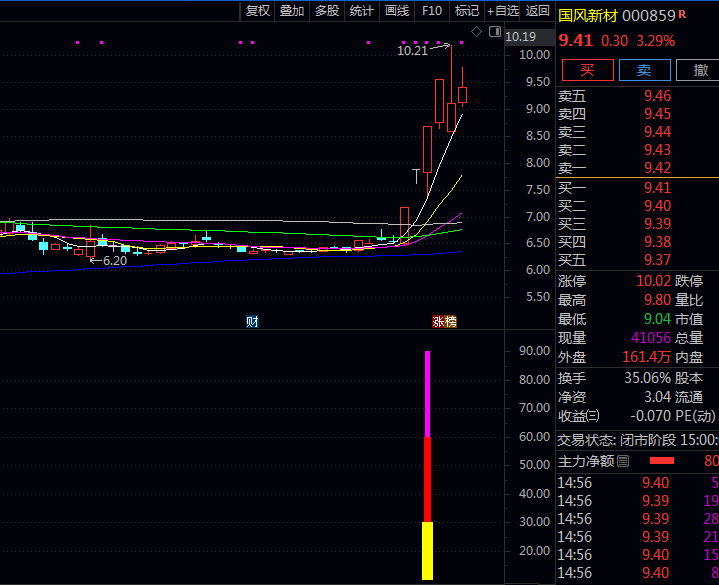Open 多股 multi-stock view
This screenshot has width=719, height=585.
coord(327,11)
